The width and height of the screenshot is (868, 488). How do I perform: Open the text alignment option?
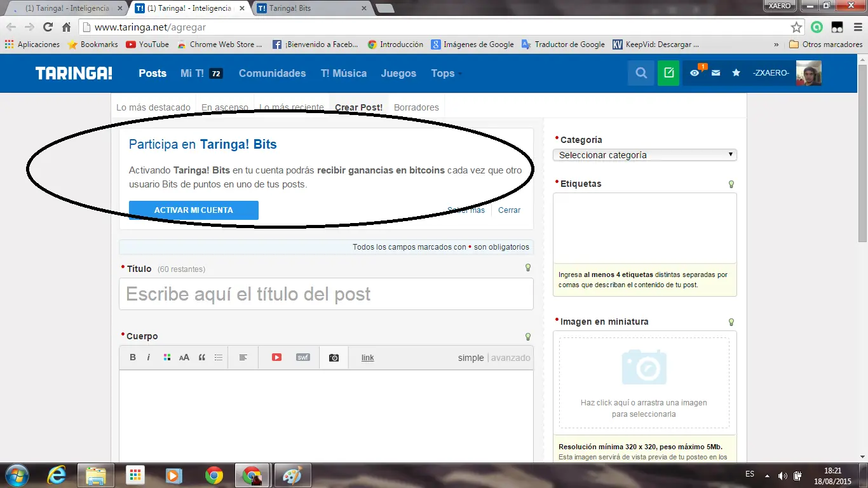pos(243,358)
